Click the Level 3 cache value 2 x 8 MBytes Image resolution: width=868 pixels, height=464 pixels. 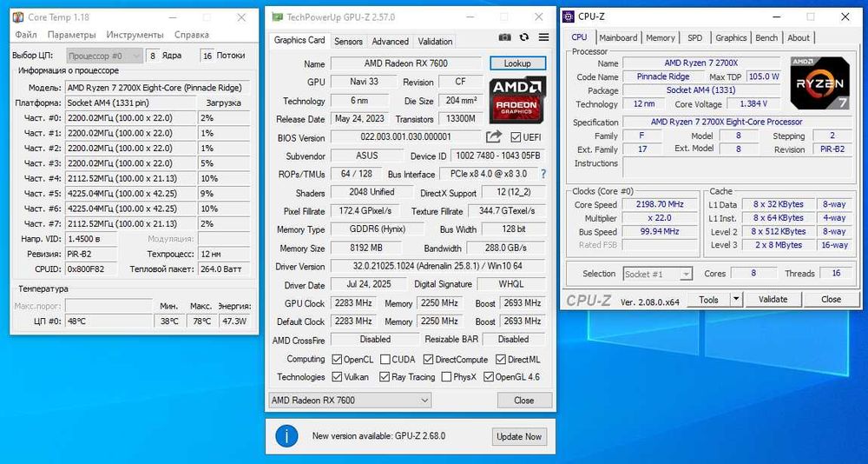click(777, 245)
